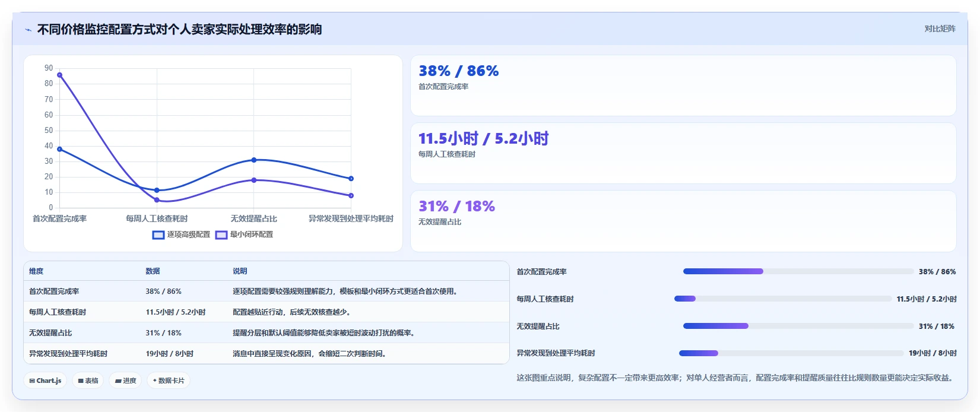Click the purple 最小闭环配置 legend swatch
The height and width of the screenshot is (412, 980).
[x=221, y=235]
